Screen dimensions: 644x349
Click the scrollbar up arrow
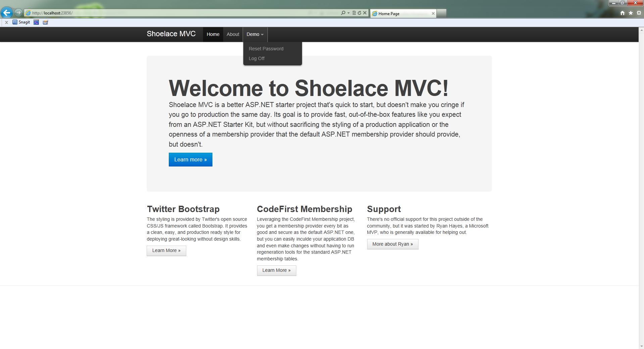tap(641, 30)
